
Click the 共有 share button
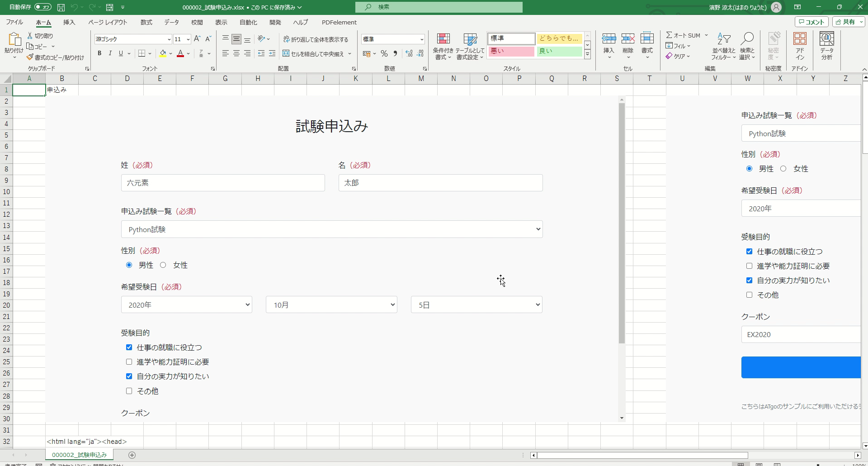click(849, 22)
